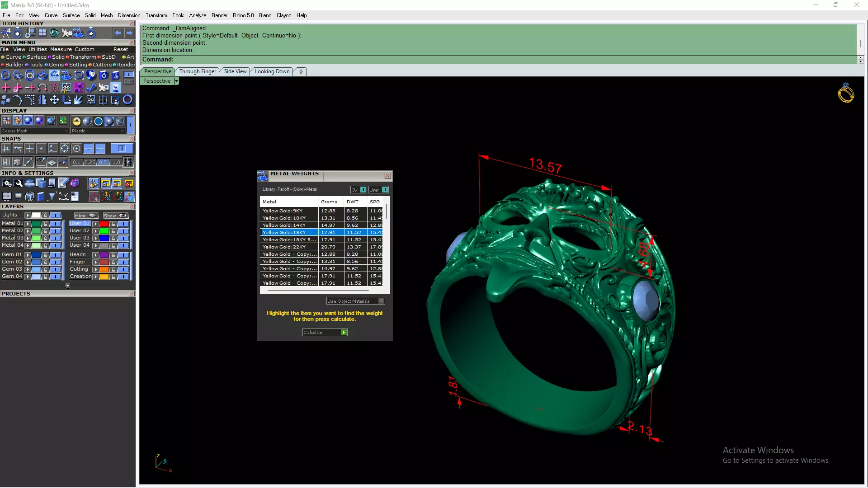
Task: Click the four-pane layout icon in Info & Settings
Action: coord(7,196)
